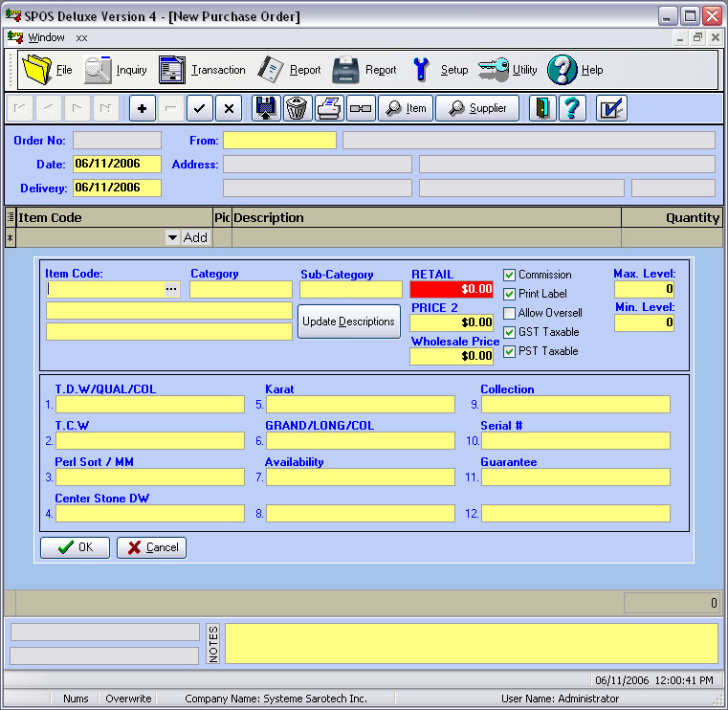This screenshot has height=710, width=728.
Task: Click the X cancel edit toolbar button
Action: (229, 108)
